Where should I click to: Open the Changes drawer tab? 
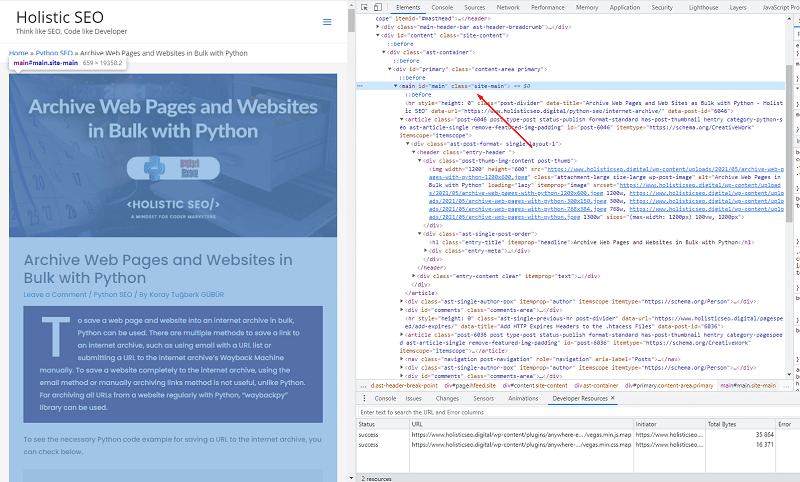(x=447, y=398)
